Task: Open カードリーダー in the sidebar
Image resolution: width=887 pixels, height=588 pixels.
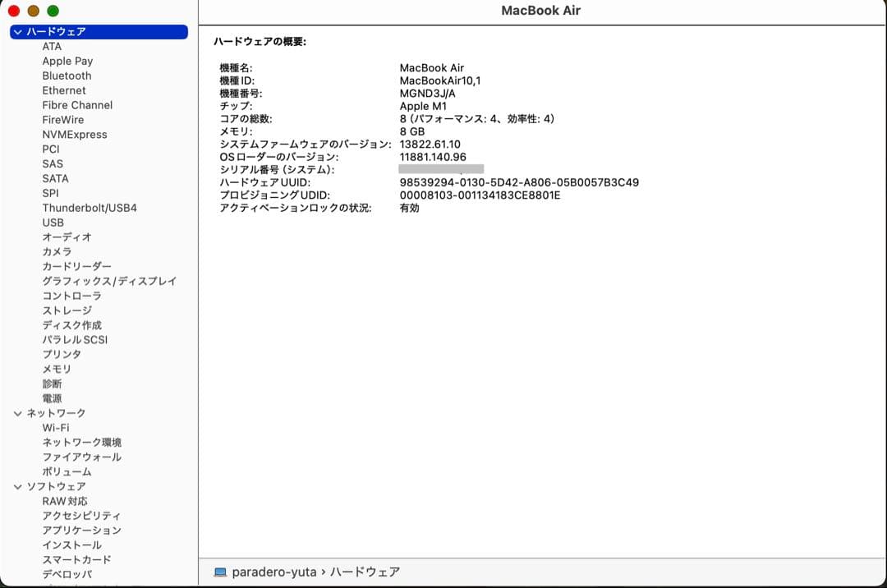Action: (x=77, y=266)
